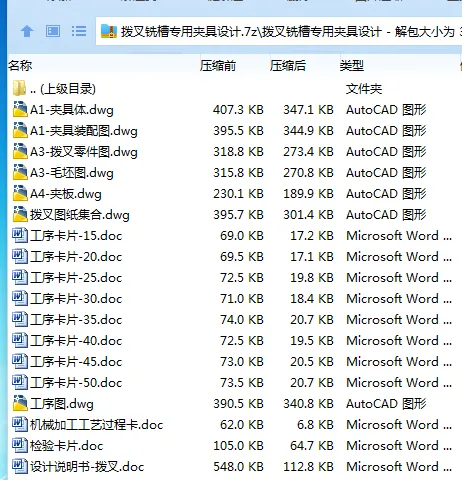Click the file name 拨叉图纸集合.dwg

[80, 215]
